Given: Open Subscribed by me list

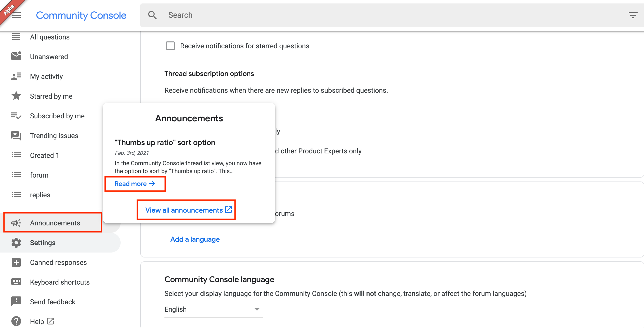Looking at the screenshot, I should (57, 116).
